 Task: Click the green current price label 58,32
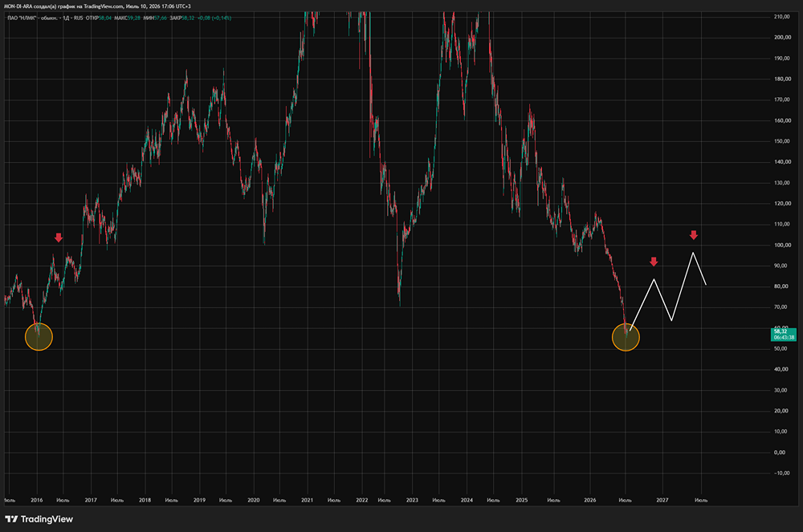pyautogui.click(x=784, y=335)
